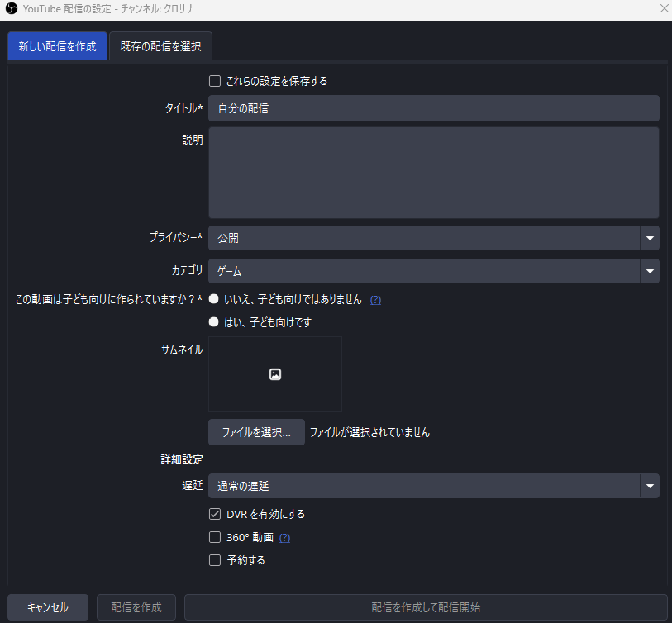Viewport: 672px width, 623px height.
Task: Open the 遅延 dropdown showing 通常の遅延
Action: [x=434, y=486]
